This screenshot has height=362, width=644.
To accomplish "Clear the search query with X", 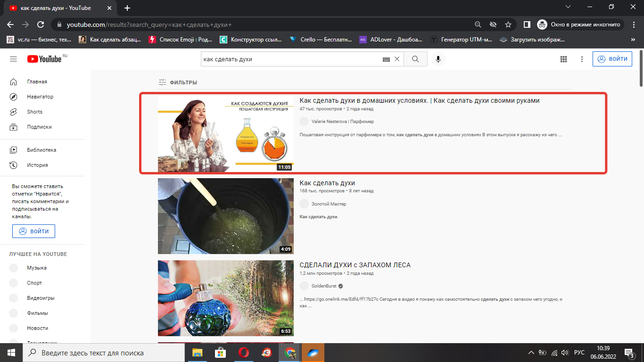I will [396, 59].
